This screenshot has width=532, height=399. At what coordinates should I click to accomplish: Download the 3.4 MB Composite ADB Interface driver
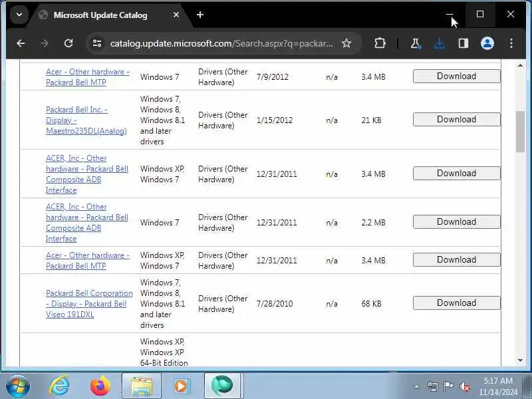[456, 174]
